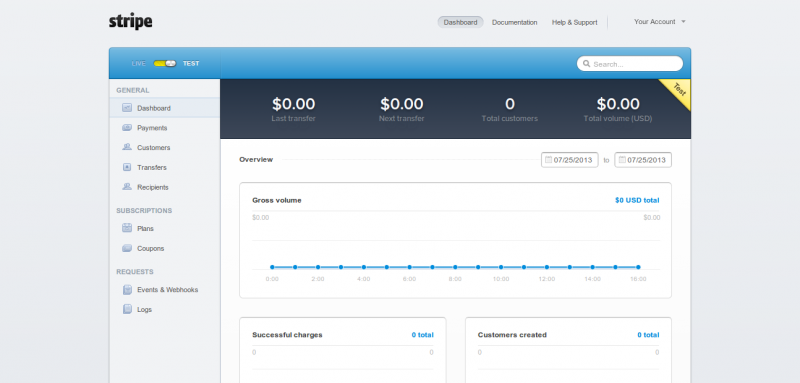
Task: Click calendar icon in start date field
Action: click(548, 160)
